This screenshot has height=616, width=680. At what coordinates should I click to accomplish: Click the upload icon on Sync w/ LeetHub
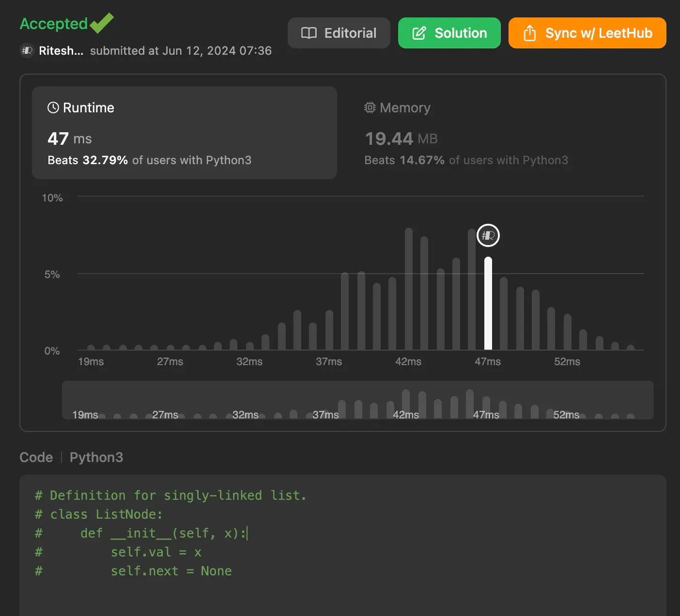529,33
